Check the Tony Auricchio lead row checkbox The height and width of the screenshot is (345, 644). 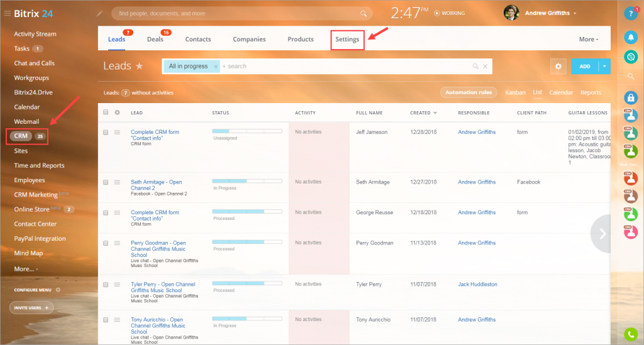pos(106,320)
